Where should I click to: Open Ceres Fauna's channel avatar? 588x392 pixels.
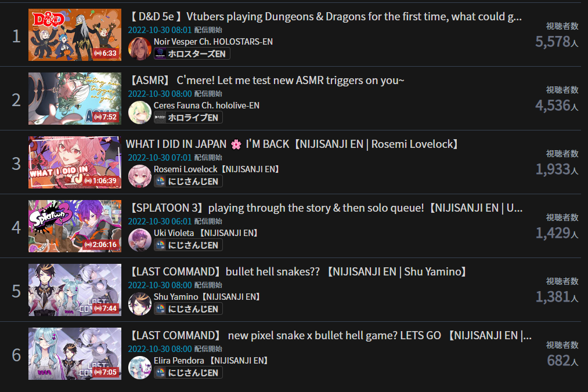140,112
